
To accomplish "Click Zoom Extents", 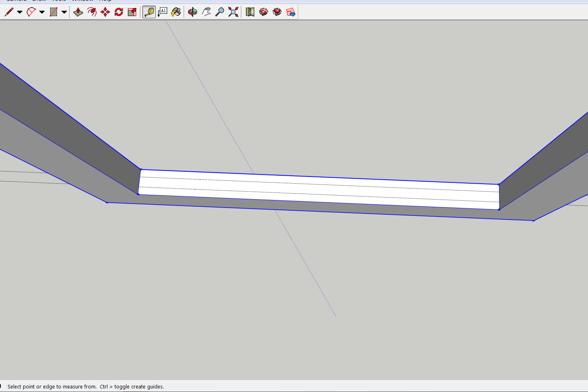I will (x=233, y=12).
